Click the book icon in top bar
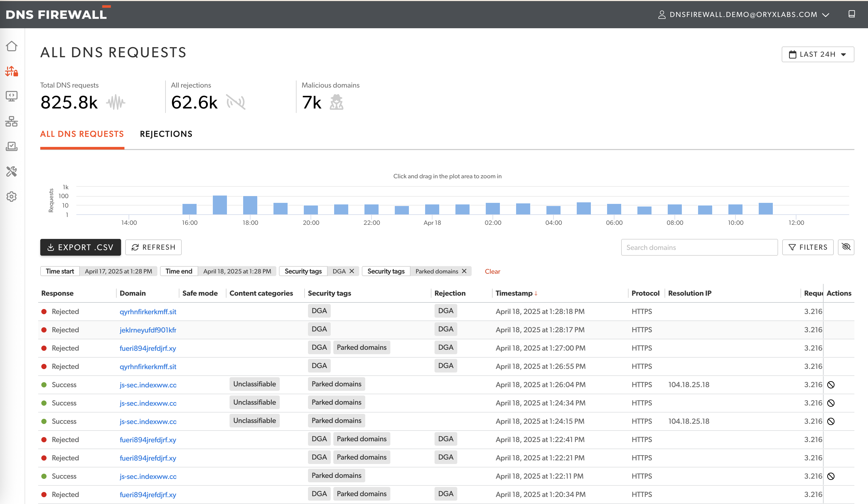This screenshot has width=868, height=504. pos(852,14)
